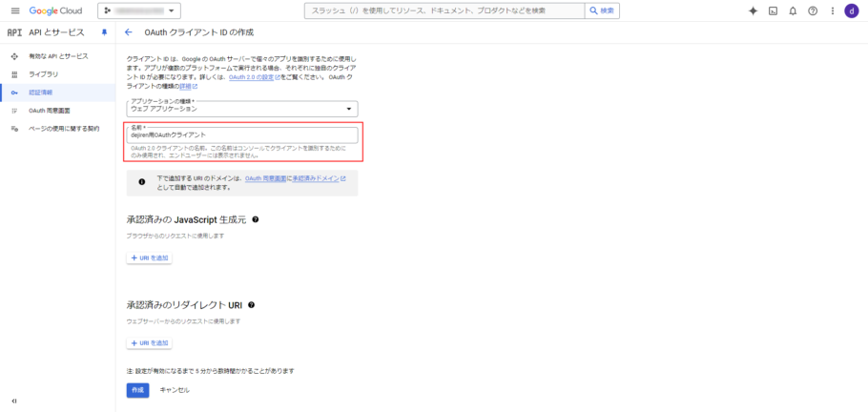Image resolution: width=868 pixels, height=412 pixels.
Task: Show help for リダイレクト URI section
Action: [251, 305]
